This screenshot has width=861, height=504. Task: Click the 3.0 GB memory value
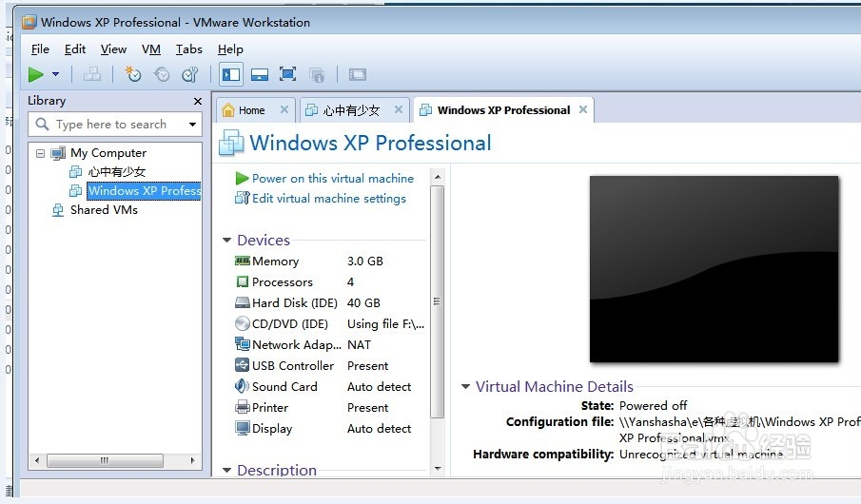365,262
